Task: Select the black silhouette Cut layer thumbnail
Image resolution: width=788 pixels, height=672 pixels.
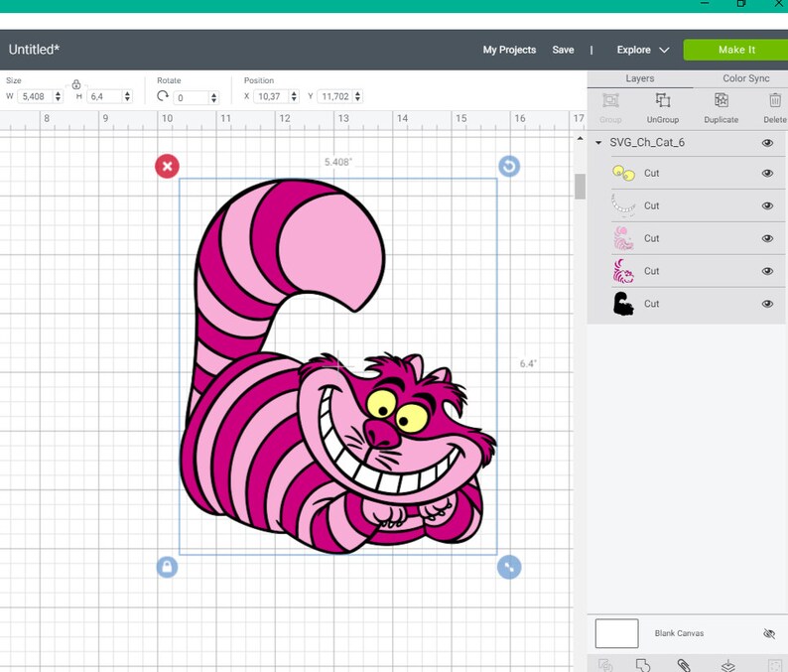Action: pyautogui.click(x=623, y=304)
